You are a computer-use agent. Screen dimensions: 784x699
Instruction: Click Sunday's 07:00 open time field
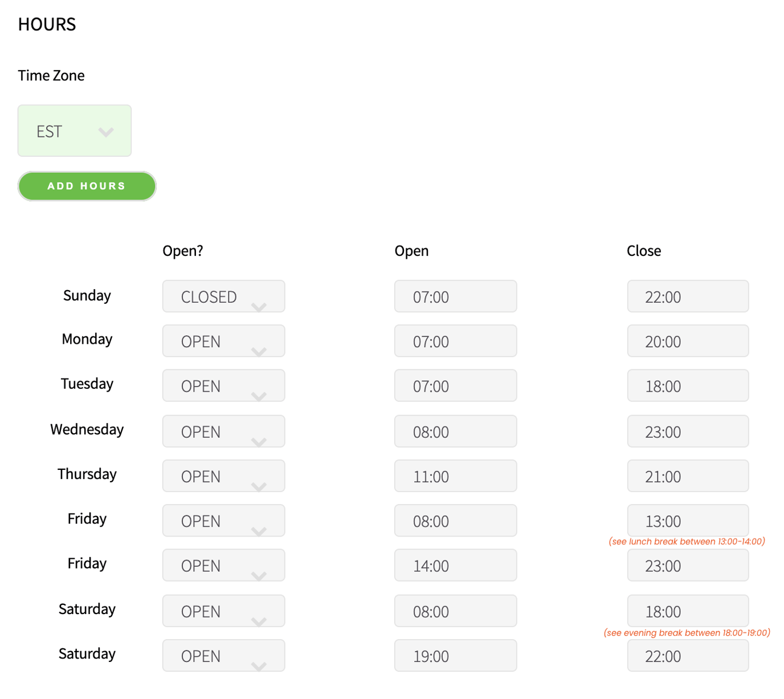[x=455, y=296]
